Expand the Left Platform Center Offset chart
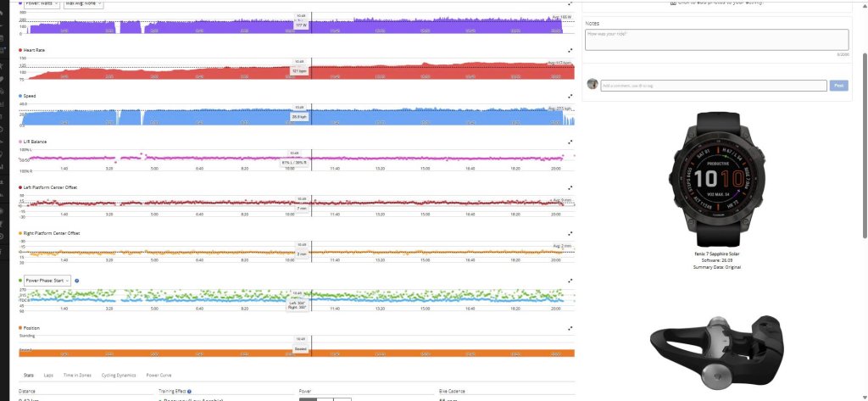This screenshot has width=868, height=401. click(570, 187)
